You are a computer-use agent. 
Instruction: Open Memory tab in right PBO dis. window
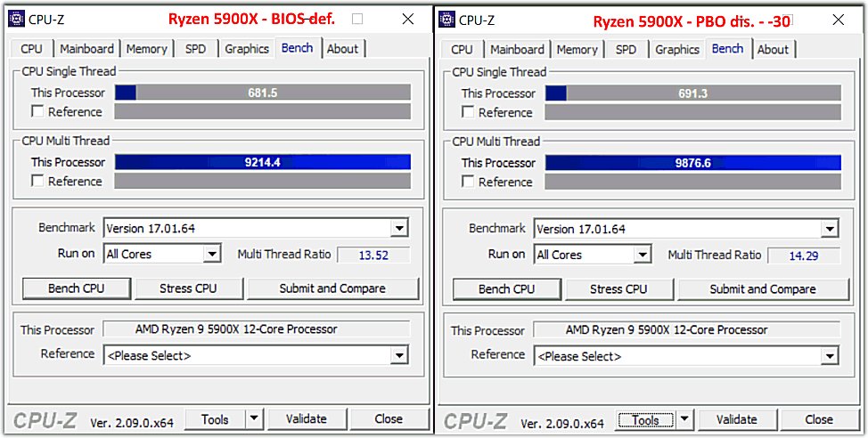[577, 49]
